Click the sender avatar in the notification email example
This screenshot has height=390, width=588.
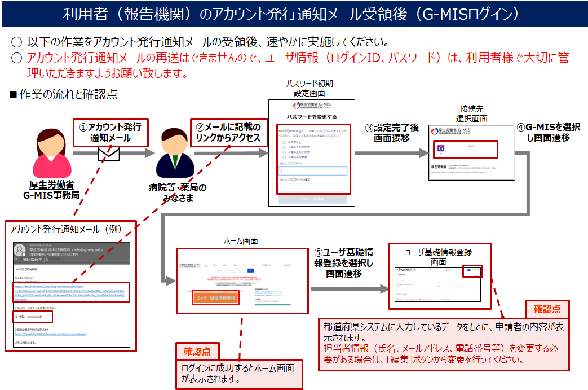(x=19, y=249)
